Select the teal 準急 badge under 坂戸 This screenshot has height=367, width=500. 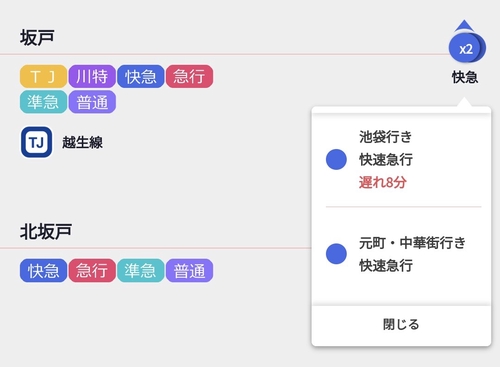(x=43, y=102)
